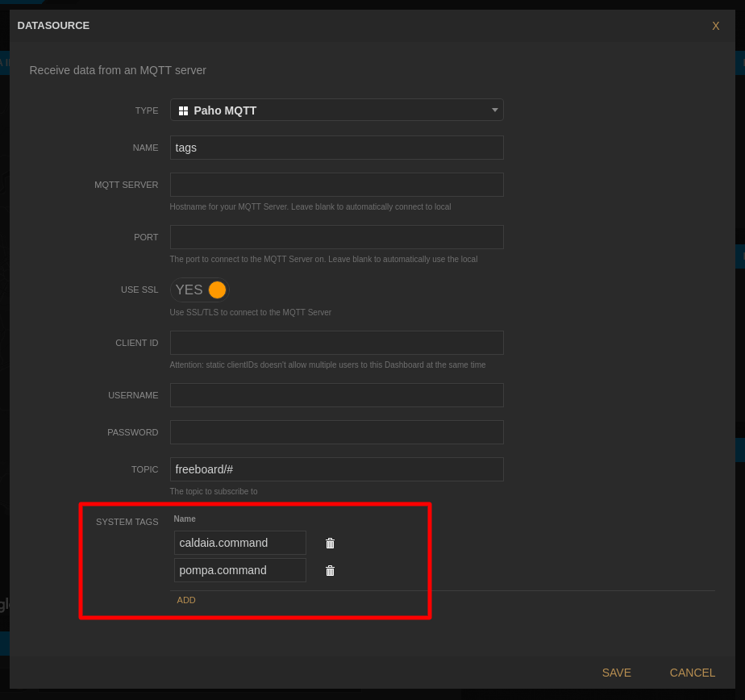Click the PORT input field
Image resolution: width=745 pixels, height=700 pixels.
click(336, 236)
